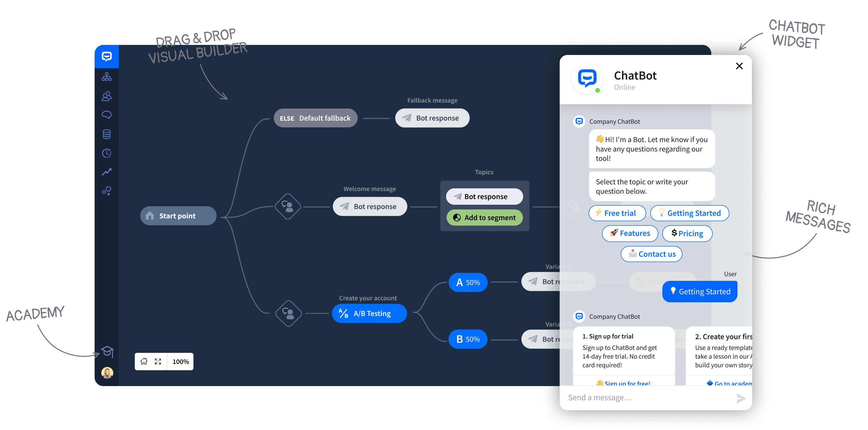Choose the Pricing quick reply
The image size is (868, 430).
tap(687, 233)
